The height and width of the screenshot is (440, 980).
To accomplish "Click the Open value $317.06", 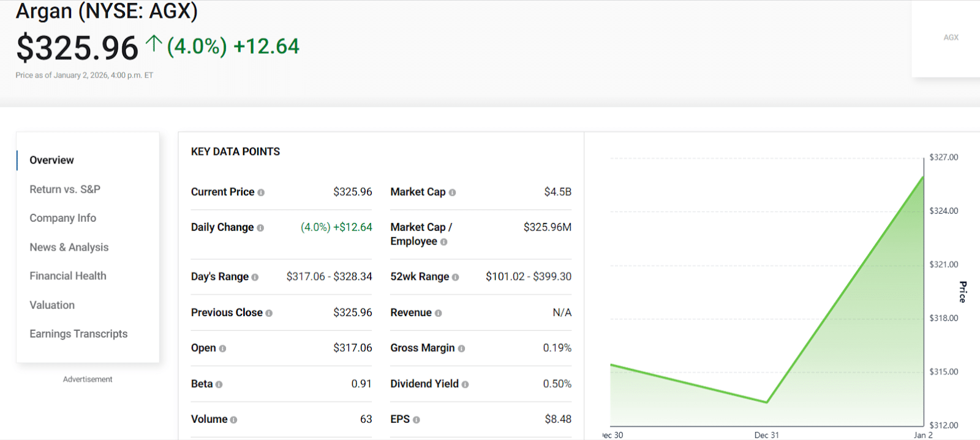I will pos(353,348).
